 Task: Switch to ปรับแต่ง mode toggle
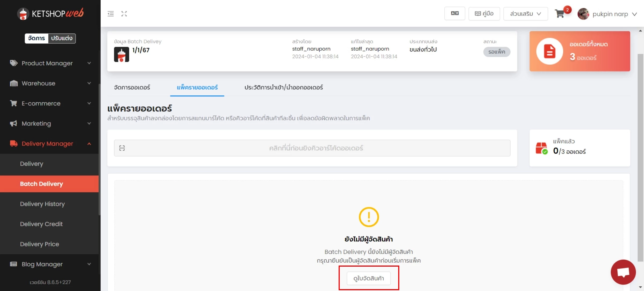(x=62, y=38)
